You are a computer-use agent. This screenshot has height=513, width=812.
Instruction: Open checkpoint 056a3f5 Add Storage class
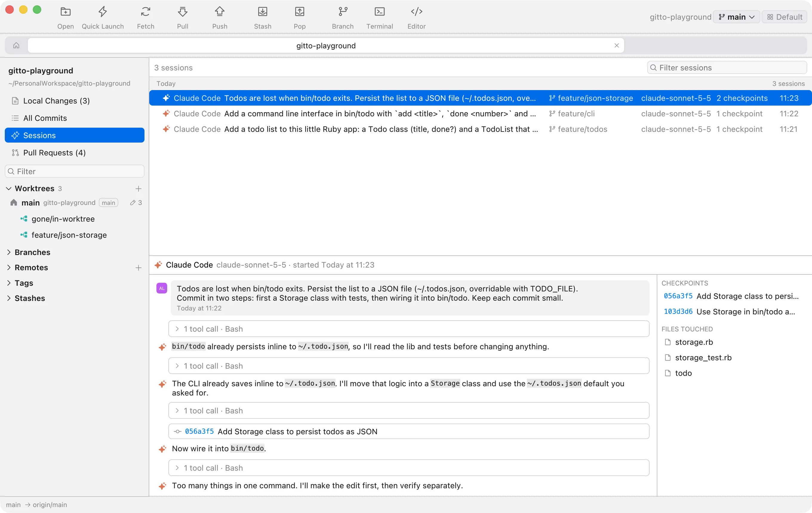731,296
